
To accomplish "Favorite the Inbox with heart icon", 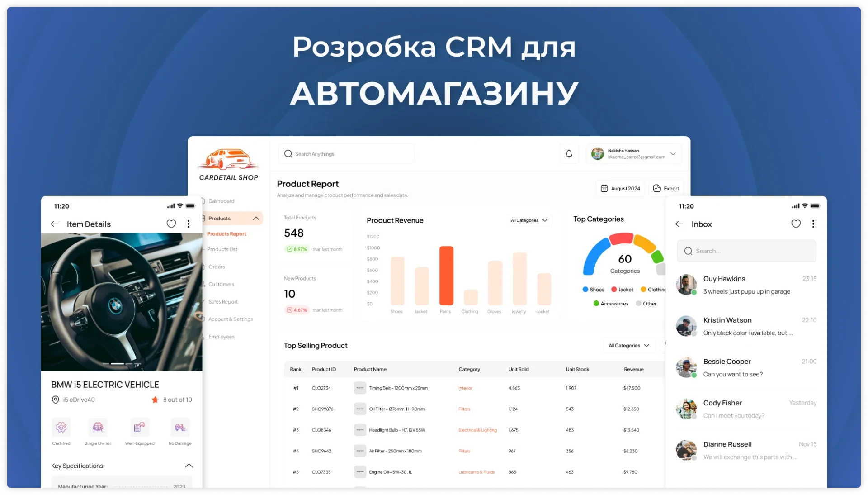I will coord(796,224).
